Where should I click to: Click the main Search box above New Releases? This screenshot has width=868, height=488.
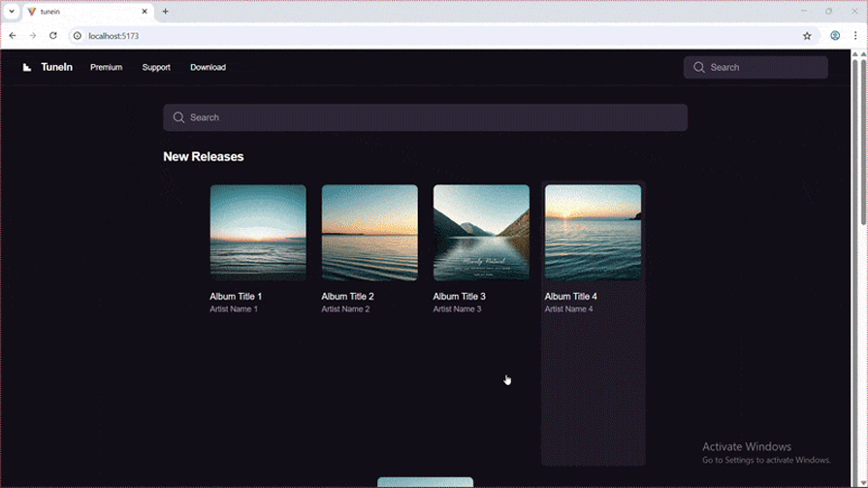[x=425, y=117]
